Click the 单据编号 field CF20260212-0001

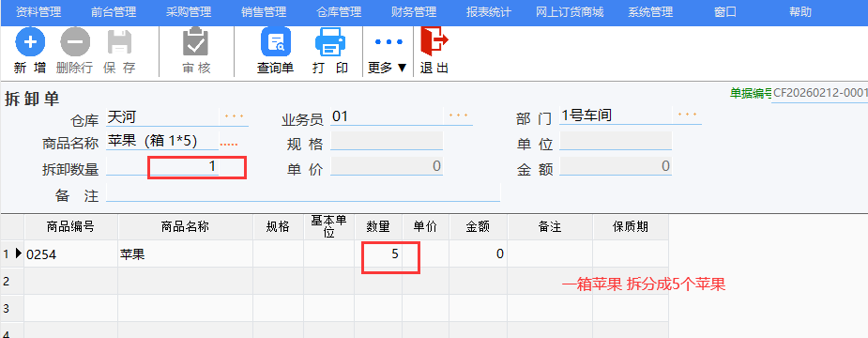click(x=820, y=93)
